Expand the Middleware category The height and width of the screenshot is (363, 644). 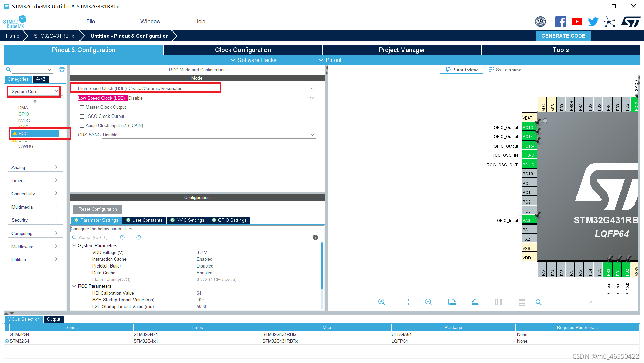[34, 247]
